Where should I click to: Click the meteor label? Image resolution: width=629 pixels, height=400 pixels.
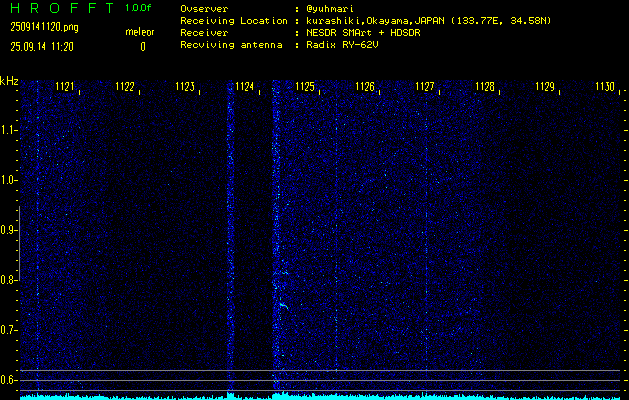[140, 32]
